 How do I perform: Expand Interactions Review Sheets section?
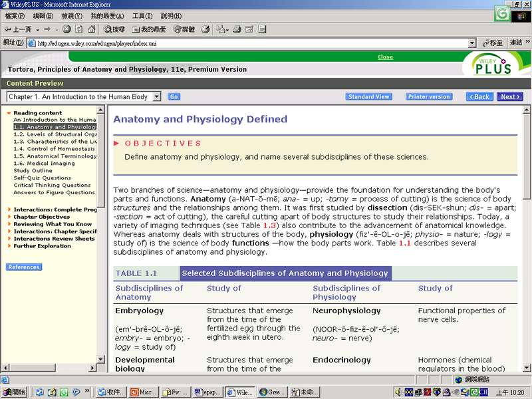tap(9, 239)
